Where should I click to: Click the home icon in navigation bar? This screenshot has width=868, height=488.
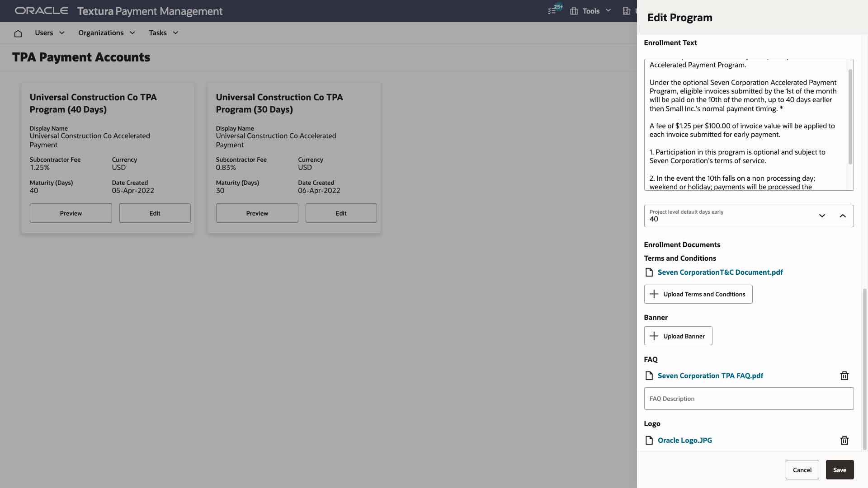[x=18, y=33]
